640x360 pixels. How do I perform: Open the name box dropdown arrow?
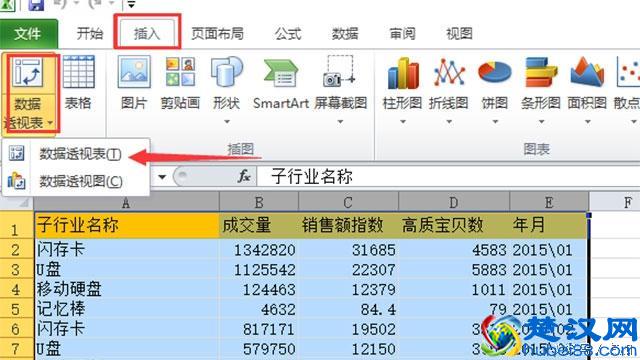pos(162,177)
